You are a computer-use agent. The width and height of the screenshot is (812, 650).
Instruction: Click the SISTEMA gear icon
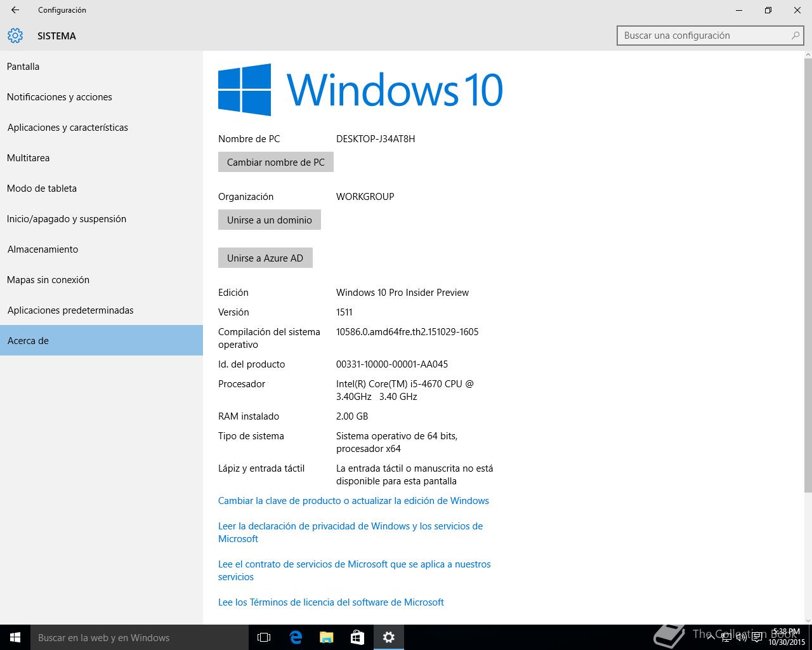15,36
